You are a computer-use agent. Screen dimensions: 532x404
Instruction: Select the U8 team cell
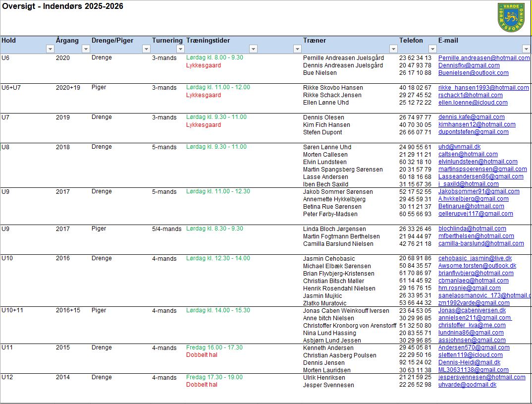(6, 147)
